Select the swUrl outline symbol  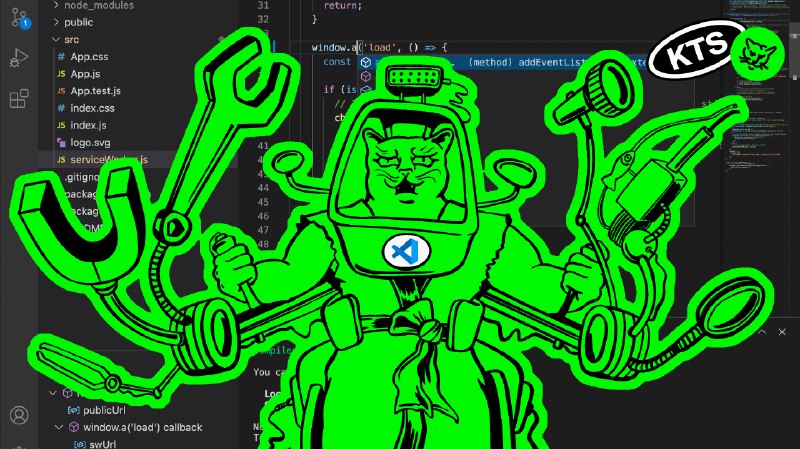[x=103, y=444]
